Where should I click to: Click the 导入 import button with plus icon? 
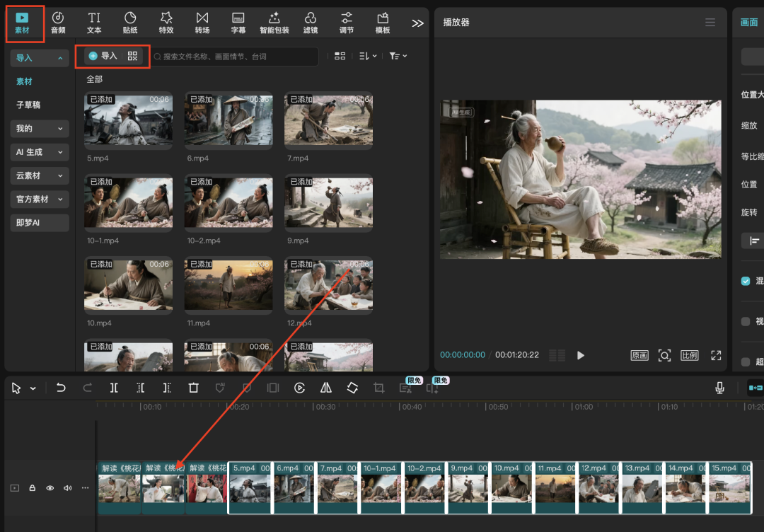(103, 56)
